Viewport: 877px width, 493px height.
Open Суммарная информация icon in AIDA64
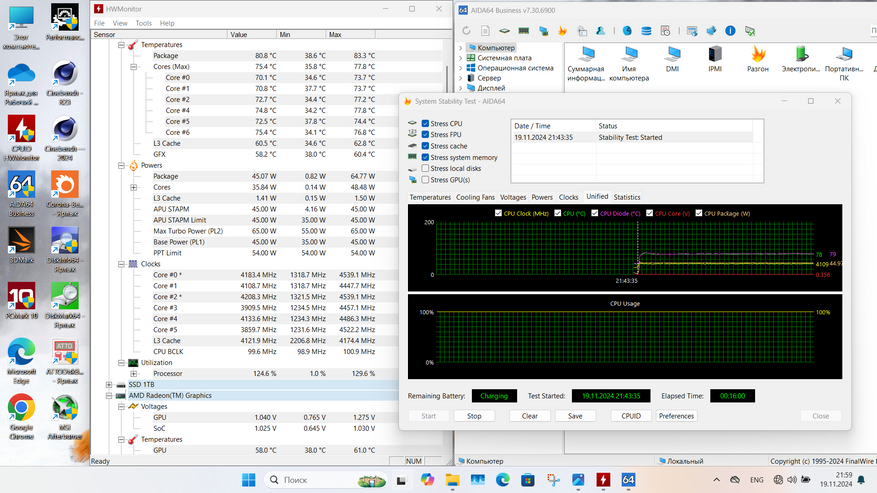(586, 64)
